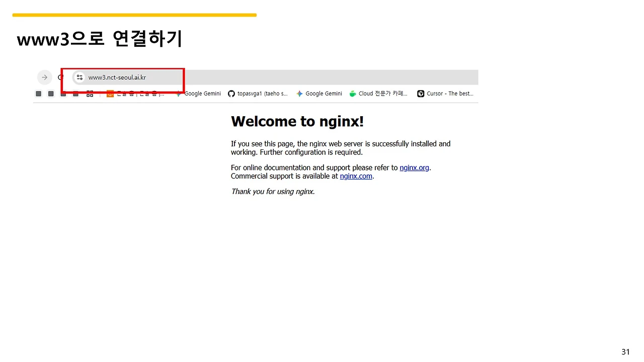Screen dimensions: 644x362
Task: Click the site information icon in address bar
Action: tap(79, 77)
